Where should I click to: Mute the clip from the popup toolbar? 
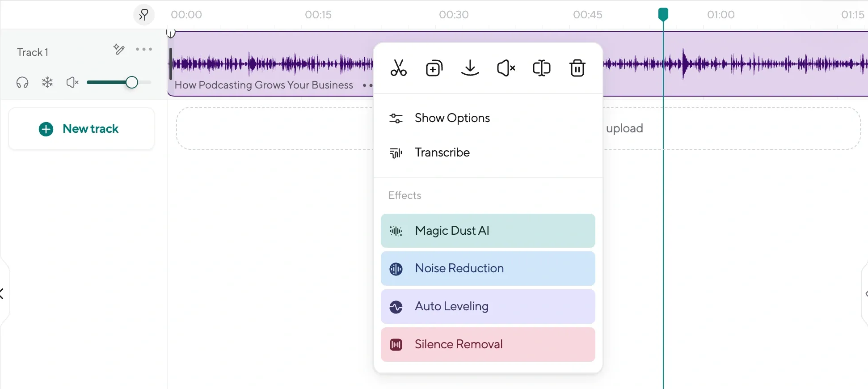click(x=506, y=68)
